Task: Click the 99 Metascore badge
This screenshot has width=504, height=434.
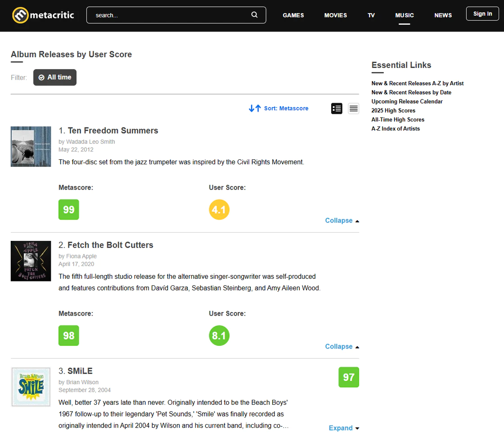Action: click(69, 210)
